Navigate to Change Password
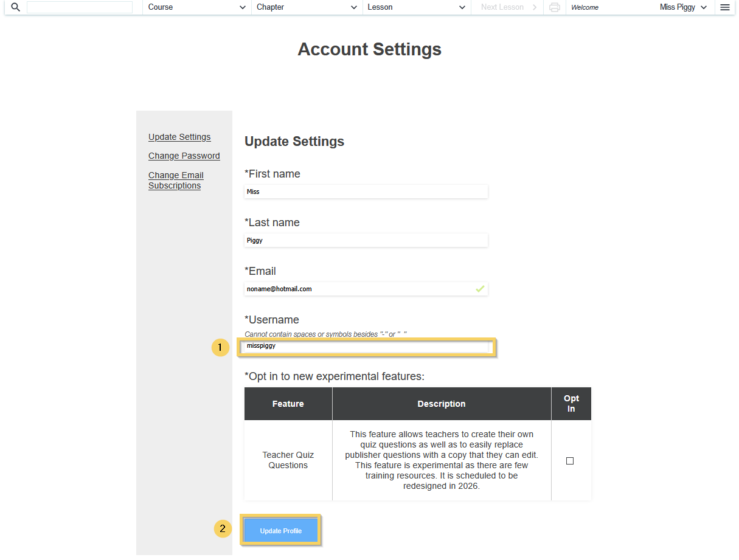 [184, 156]
